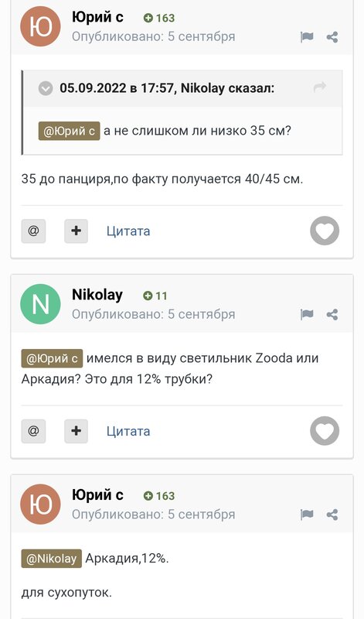Viewport: 364px width, 619px height.
Task: Like Юрий с's reply with heart icon
Action: click(325, 231)
